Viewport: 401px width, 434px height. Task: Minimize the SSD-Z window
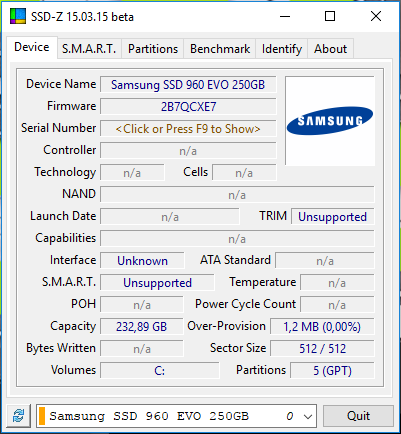pos(285,16)
